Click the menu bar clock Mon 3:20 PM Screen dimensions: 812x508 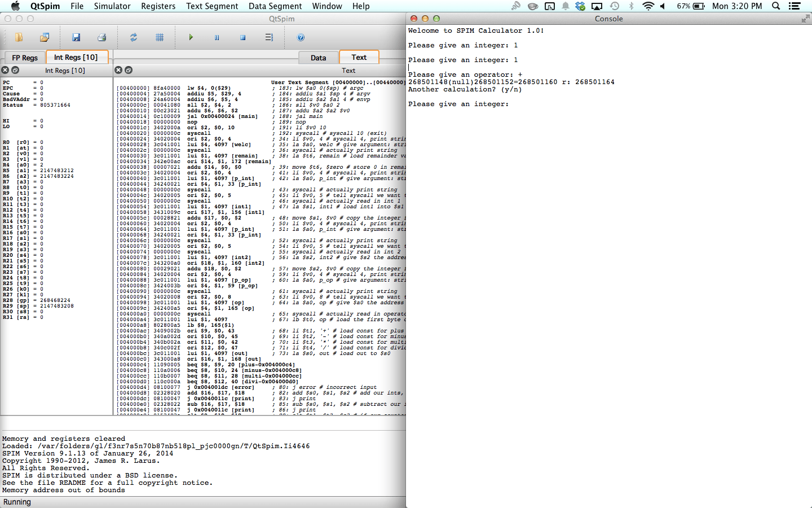737,6
